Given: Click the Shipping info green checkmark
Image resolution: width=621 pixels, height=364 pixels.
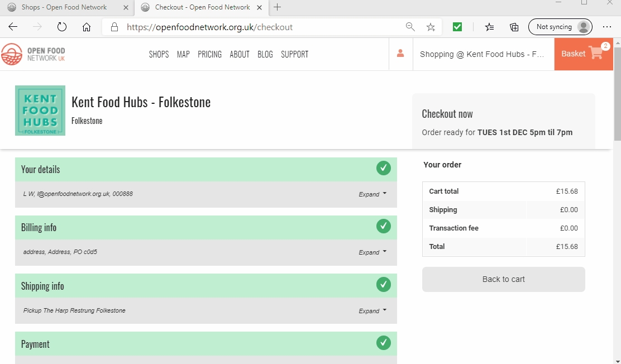Looking at the screenshot, I should [x=383, y=284].
